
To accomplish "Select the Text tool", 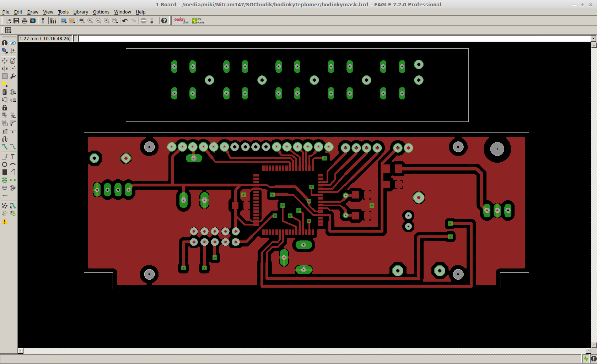I will (x=13, y=157).
